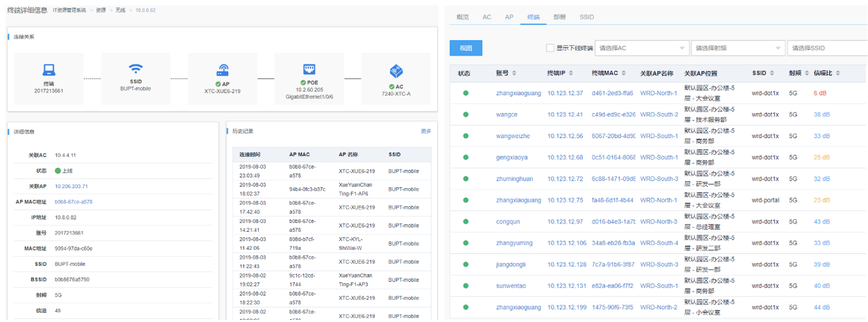Switch to the 部署 tab
868x322 pixels.
click(559, 17)
